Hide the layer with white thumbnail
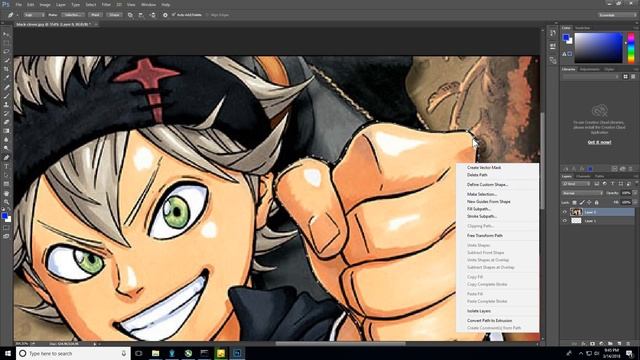Image resolution: width=640 pixels, height=360 pixels. (565, 221)
